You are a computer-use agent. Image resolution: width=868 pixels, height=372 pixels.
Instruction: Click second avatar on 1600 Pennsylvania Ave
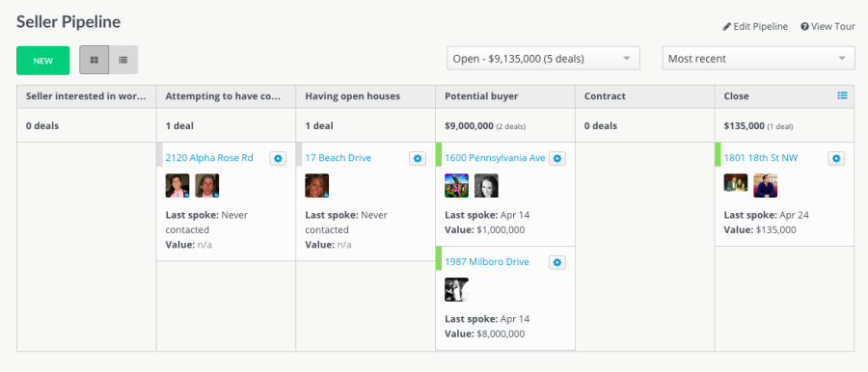(486, 185)
